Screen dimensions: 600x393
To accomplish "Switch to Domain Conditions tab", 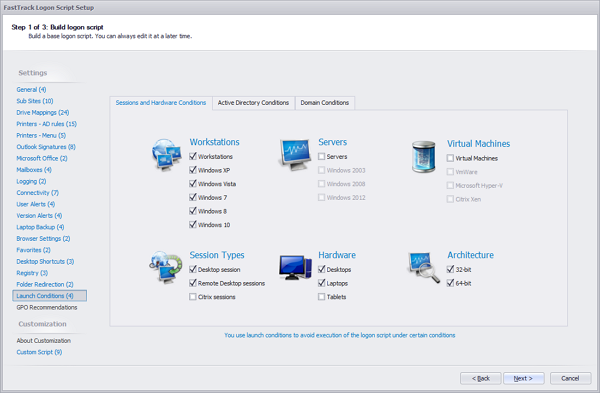I will point(324,103).
